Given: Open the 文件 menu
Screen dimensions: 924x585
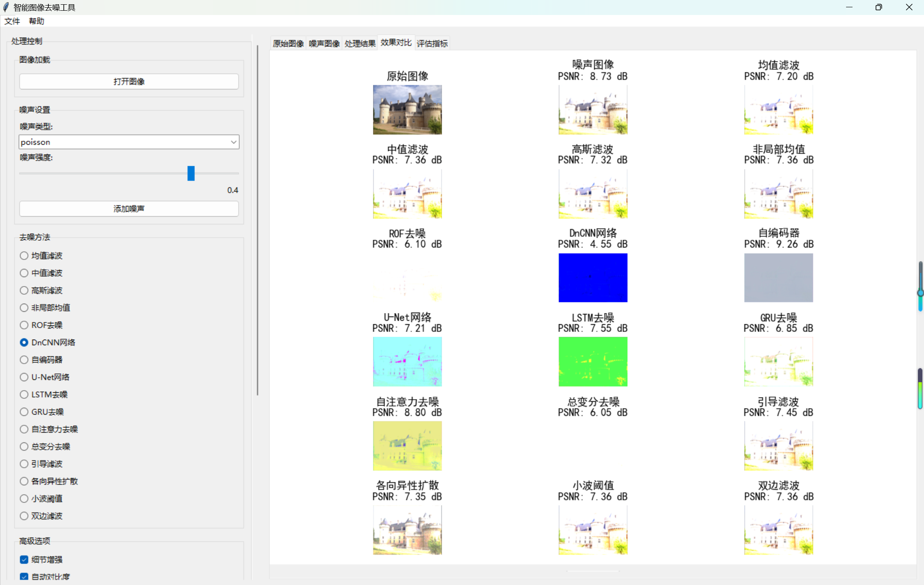Looking at the screenshot, I should pos(12,21).
